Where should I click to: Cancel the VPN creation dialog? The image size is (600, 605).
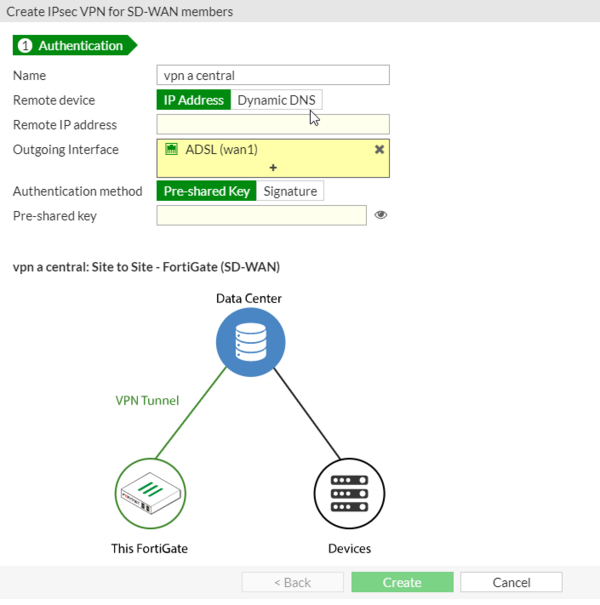(511, 582)
